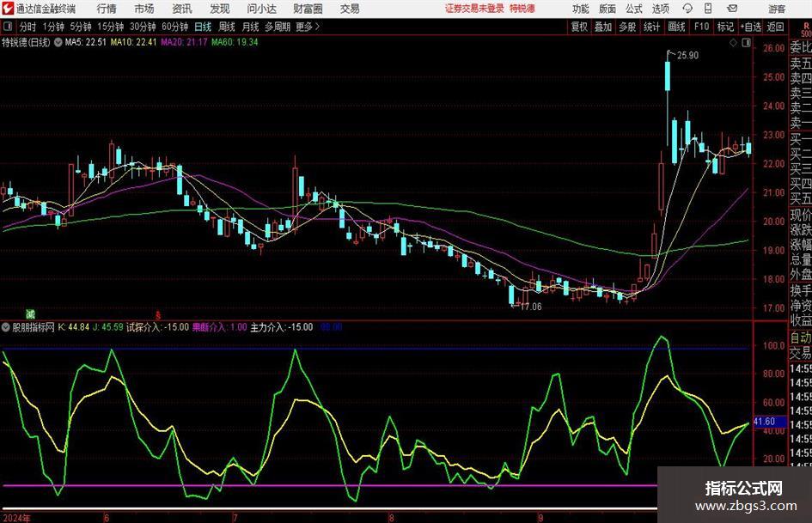The image size is (812, 523).
Task: Toggle the left sidebar panel icon
Action: [x=8, y=27]
